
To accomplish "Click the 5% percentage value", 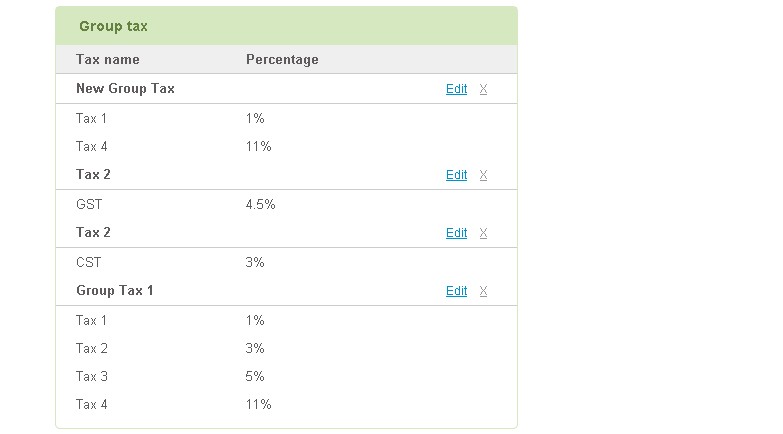I will click(x=255, y=376).
